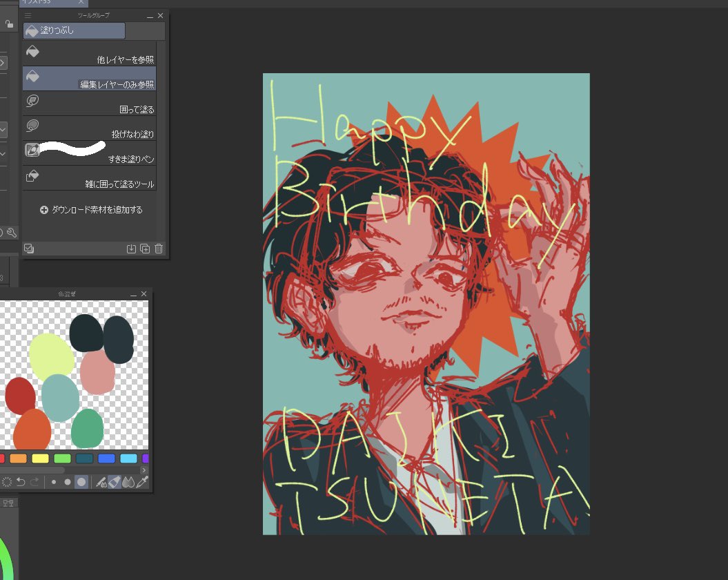Click the sub tool multi-select icon at panel bottom
Image resolution: width=728 pixels, height=580 pixels.
pyautogui.click(x=29, y=249)
